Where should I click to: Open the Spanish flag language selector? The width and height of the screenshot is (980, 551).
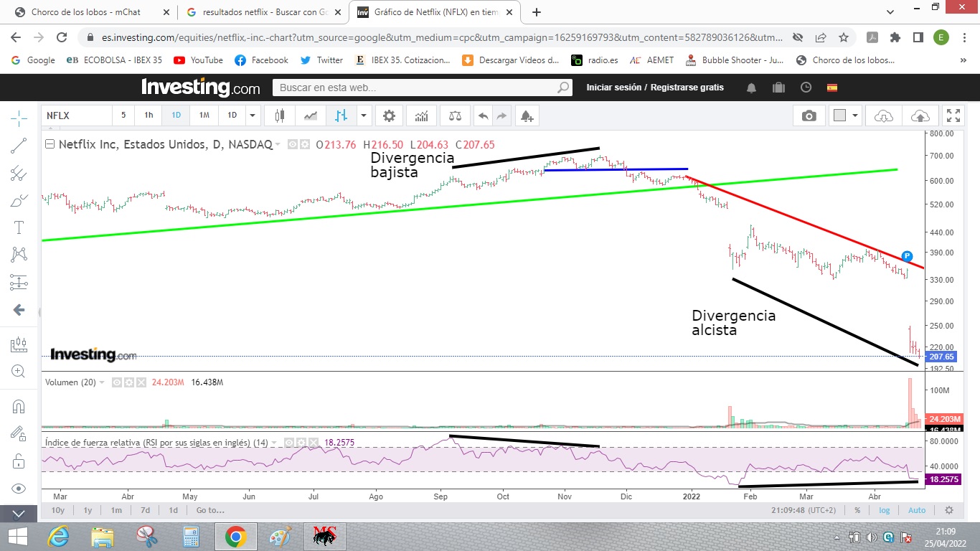(832, 88)
